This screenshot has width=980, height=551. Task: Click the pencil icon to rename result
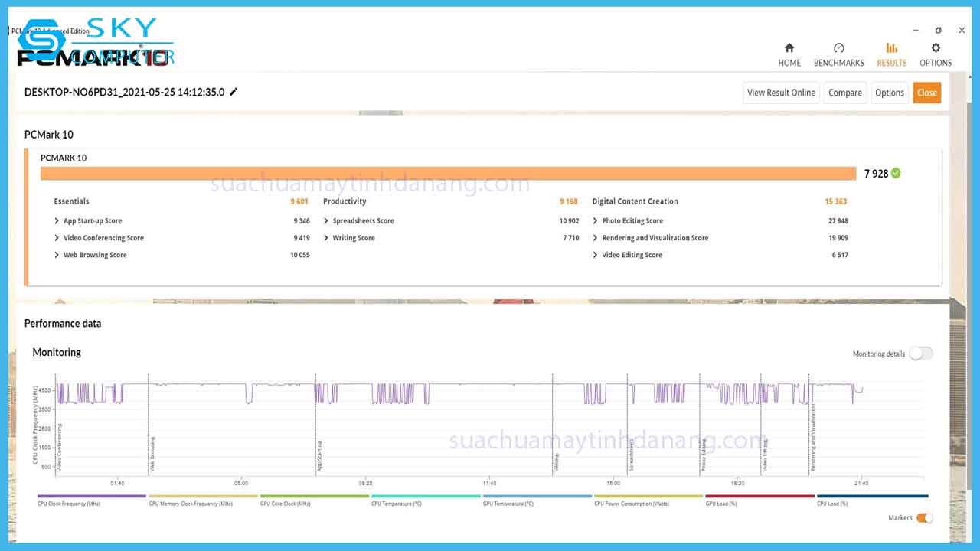[x=234, y=92]
